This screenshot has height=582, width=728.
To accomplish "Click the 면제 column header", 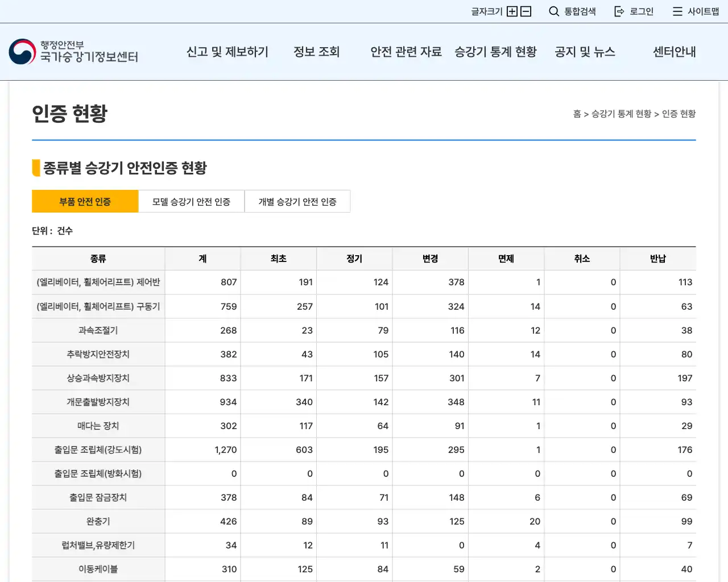I will [506, 259].
